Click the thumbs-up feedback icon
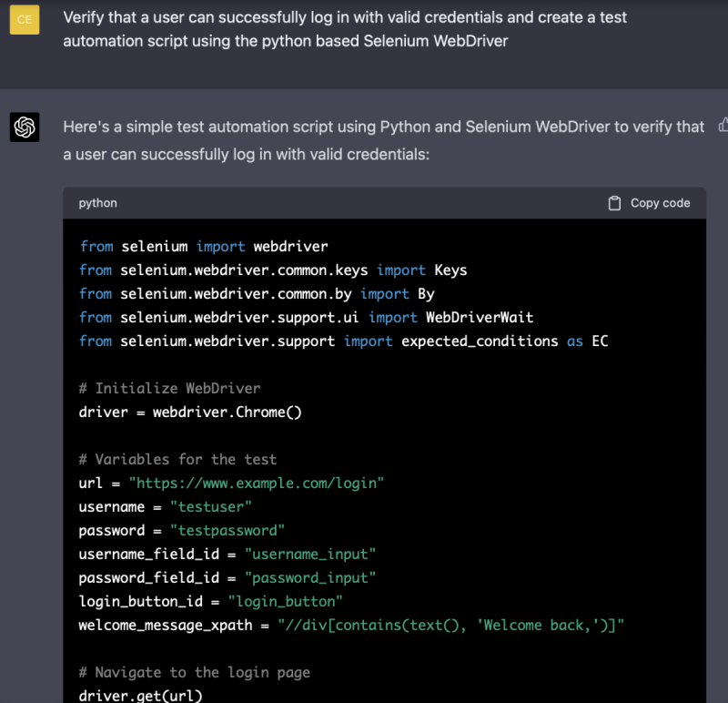This screenshot has height=703, width=728. [723, 125]
